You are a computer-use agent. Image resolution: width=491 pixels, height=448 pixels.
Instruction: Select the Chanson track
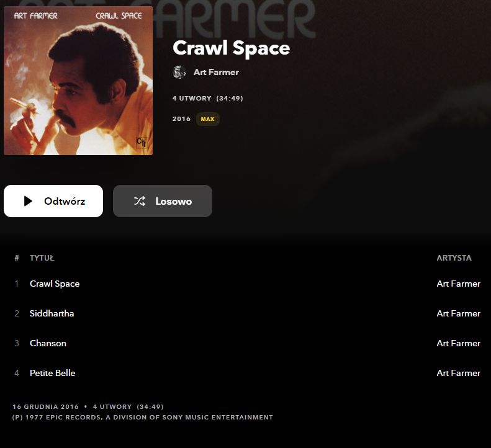pyautogui.click(x=48, y=343)
